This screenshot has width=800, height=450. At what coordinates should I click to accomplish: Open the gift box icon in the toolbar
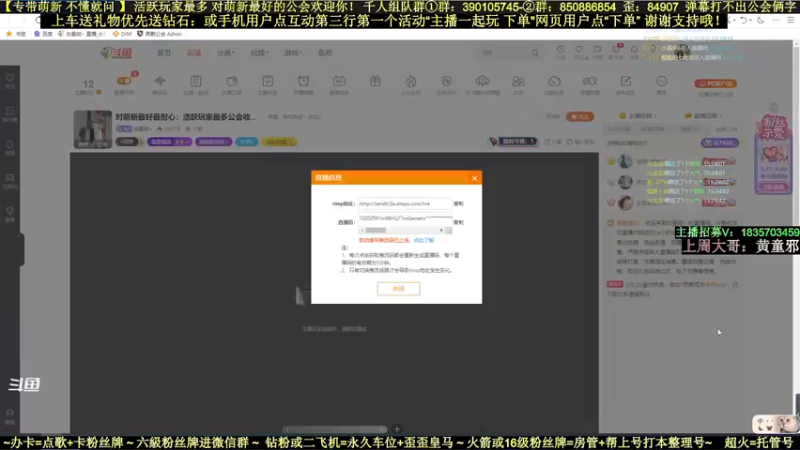pos(375,81)
